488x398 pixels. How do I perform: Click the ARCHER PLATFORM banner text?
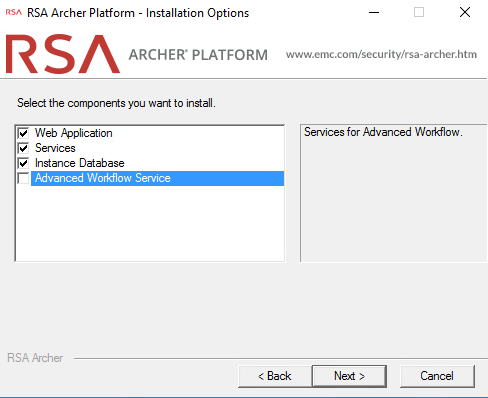point(198,55)
